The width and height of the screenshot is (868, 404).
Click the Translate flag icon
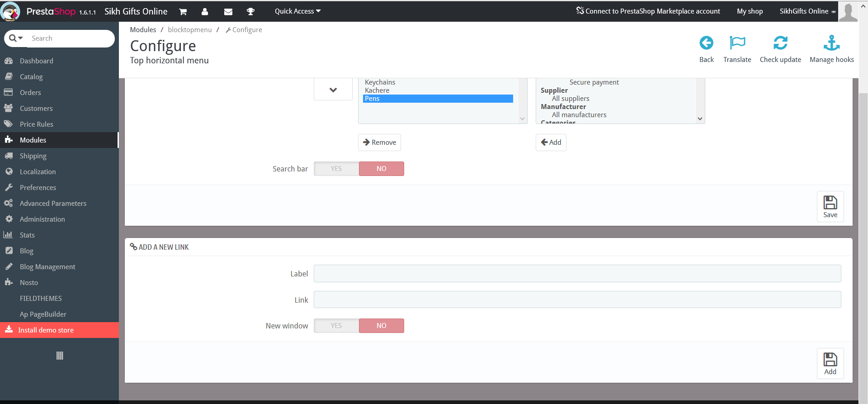(737, 43)
